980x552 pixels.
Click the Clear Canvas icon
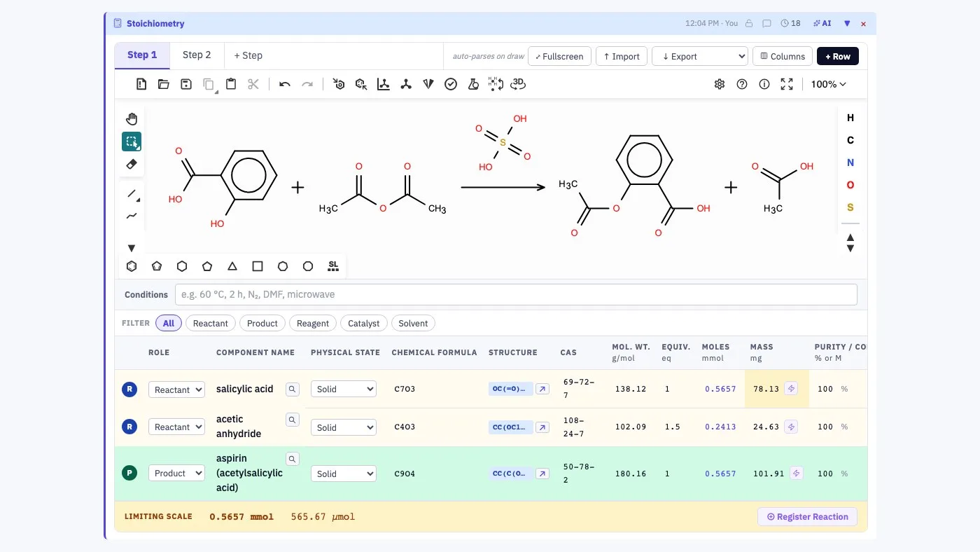tap(141, 84)
